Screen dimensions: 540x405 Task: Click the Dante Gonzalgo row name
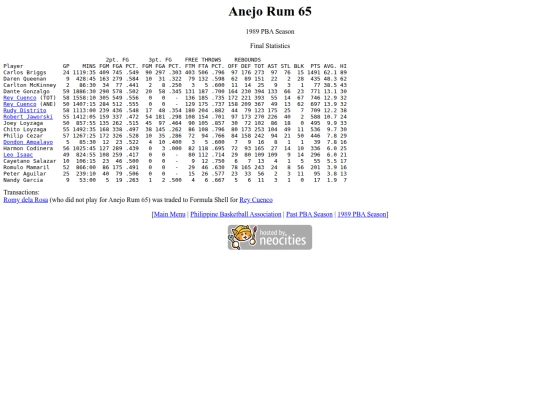pyautogui.click(x=26, y=91)
